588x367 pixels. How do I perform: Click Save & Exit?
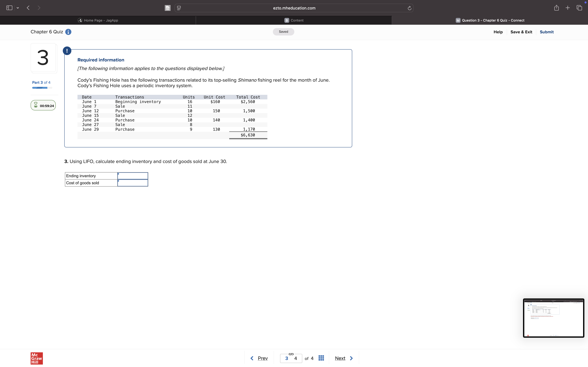click(x=521, y=32)
